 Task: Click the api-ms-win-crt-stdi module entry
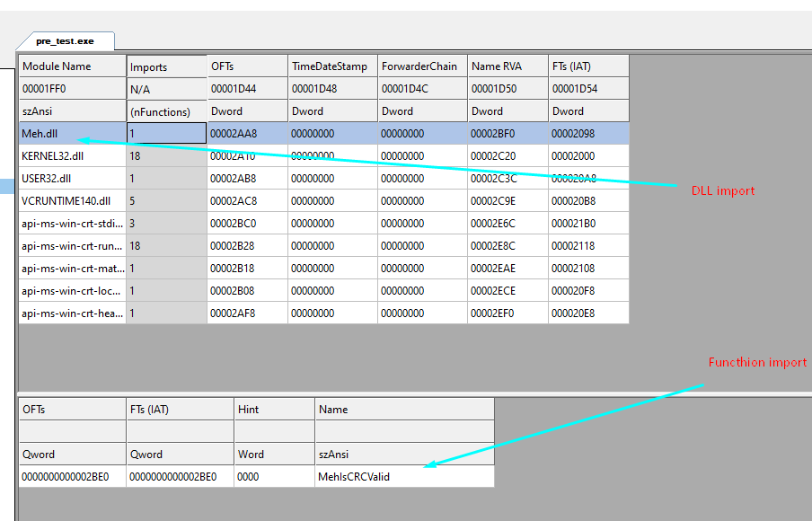point(72,224)
